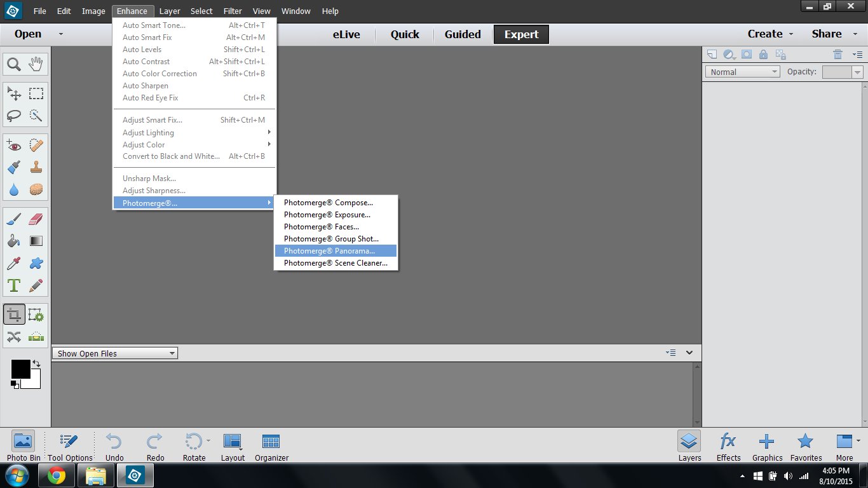Image resolution: width=868 pixels, height=488 pixels.
Task: Select the Hand tool
Action: 36,64
